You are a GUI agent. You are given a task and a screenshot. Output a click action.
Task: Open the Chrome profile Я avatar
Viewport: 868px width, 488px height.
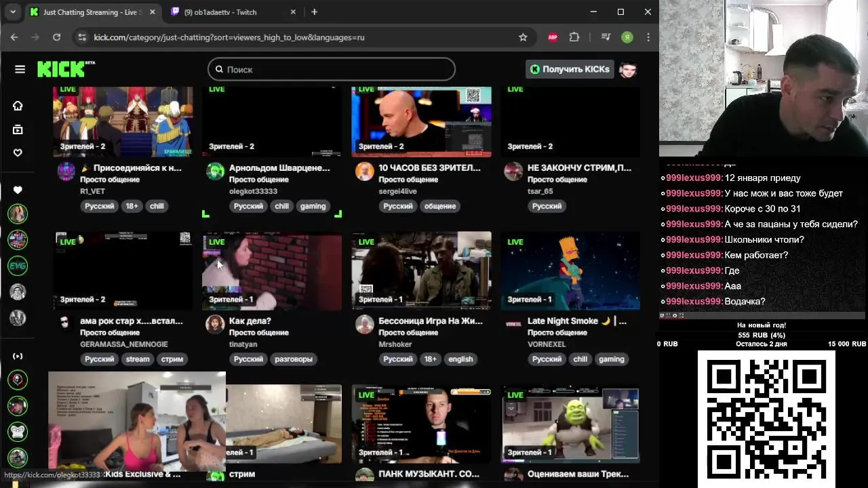coord(627,37)
